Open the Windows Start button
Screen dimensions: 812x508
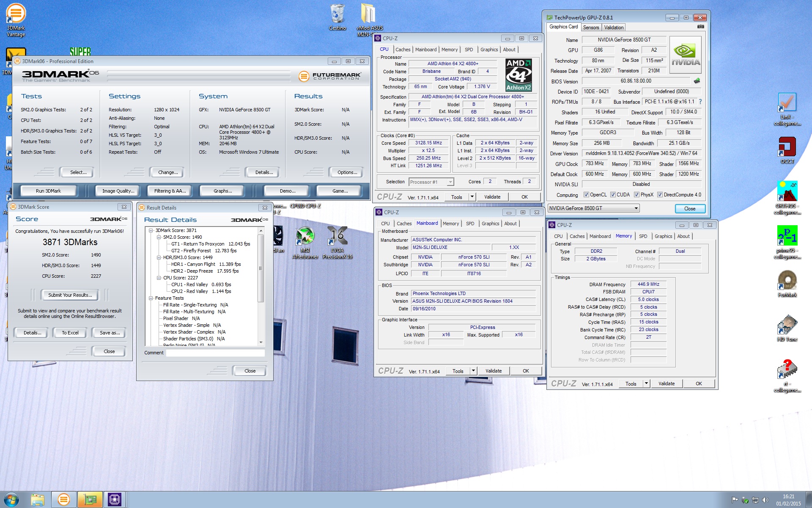pos(11,500)
